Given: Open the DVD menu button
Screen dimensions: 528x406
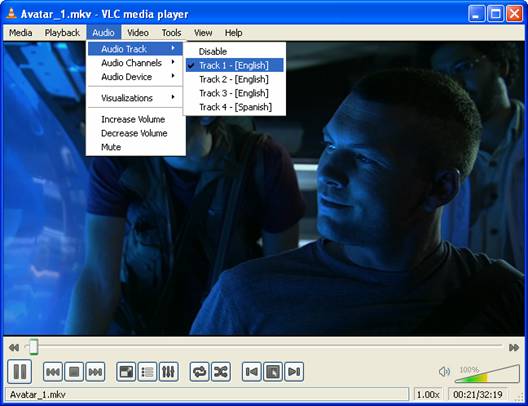Looking at the screenshot, I should click(273, 372).
